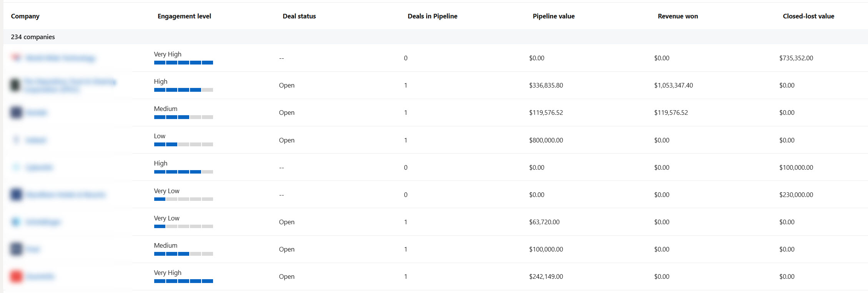This screenshot has width=868, height=293.
Task: Click the Revenue won column header
Action: tap(678, 16)
